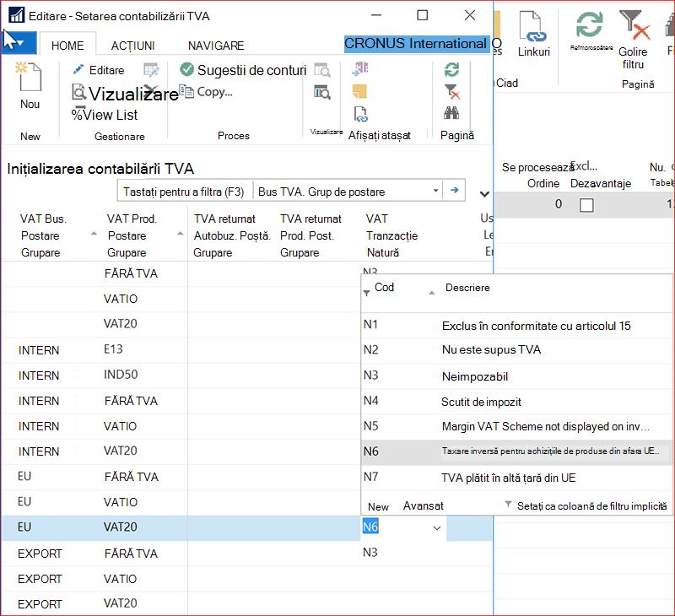Toggle the Dezavantaje checkbox
Image resolution: width=675 pixels, height=616 pixels.
point(586,205)
